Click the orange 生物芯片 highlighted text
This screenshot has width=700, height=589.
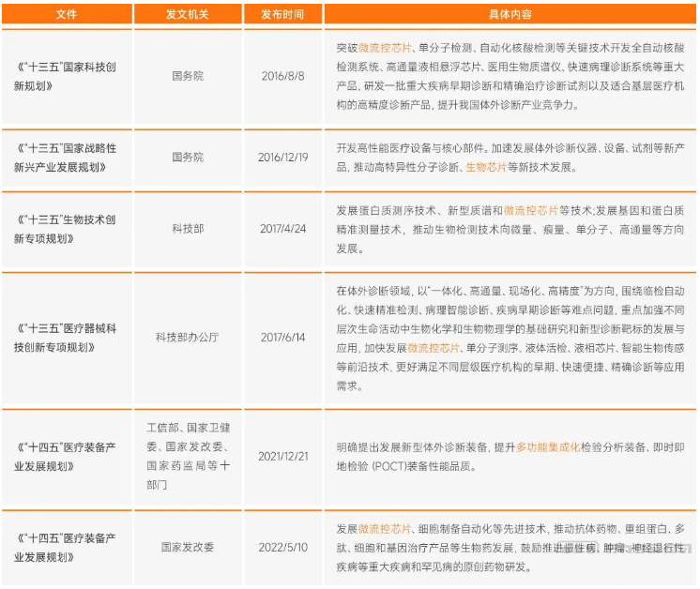coord(486,167)
